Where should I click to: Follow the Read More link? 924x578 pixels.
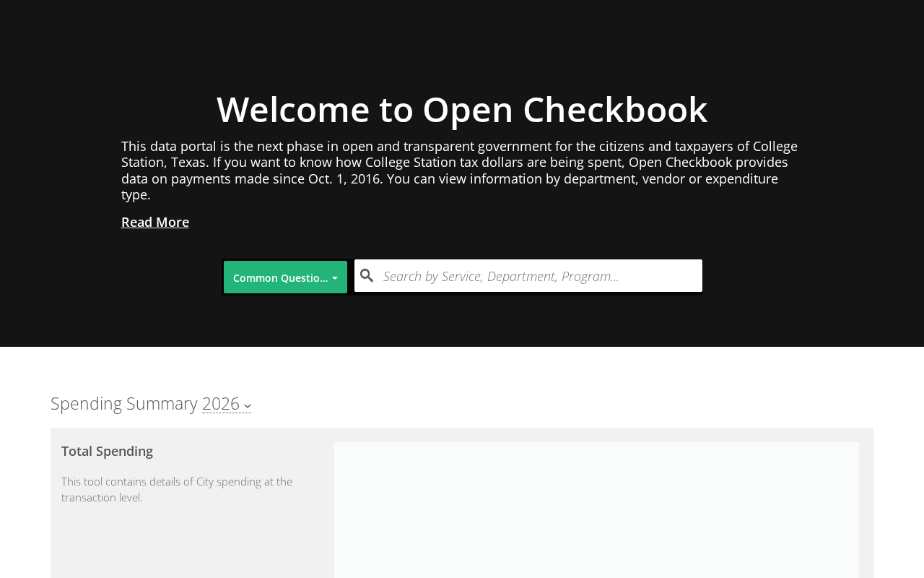click(155, 222)
